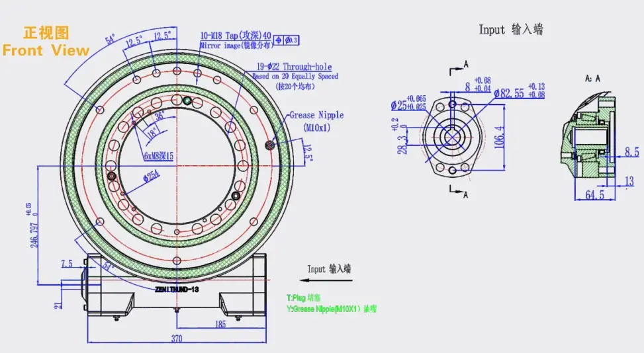The image size is (644, 353).
Task: Click the "Y:Grease Nipple(M10X1)" legend line
Action: [x=332, y=309]
